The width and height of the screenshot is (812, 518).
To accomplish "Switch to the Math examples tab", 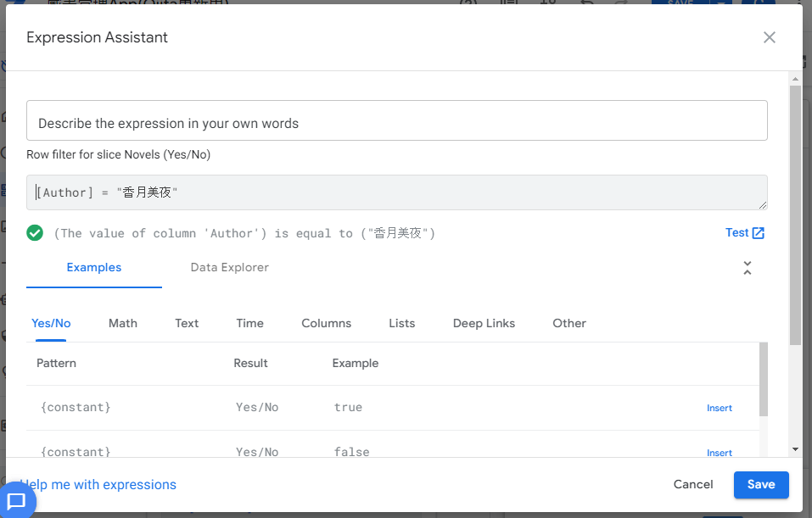I will (x=122, y=323).
